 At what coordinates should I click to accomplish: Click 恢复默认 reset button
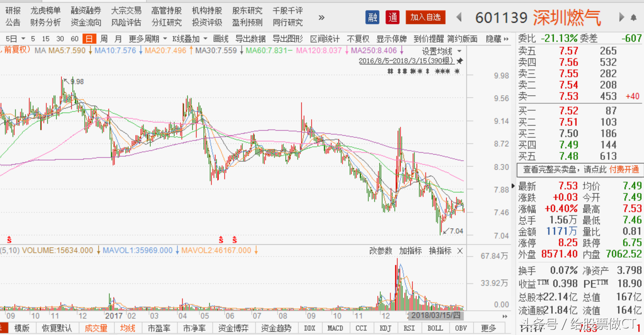(57, 328)
